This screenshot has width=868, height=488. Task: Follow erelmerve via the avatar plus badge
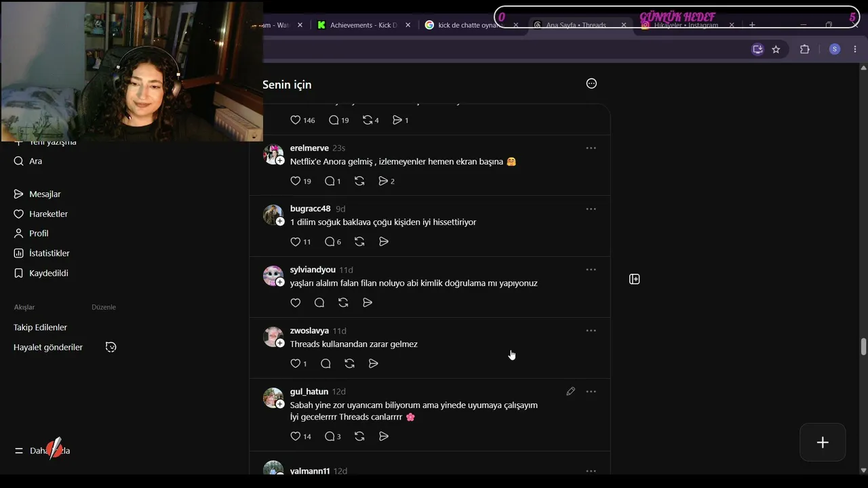[280, 161]
